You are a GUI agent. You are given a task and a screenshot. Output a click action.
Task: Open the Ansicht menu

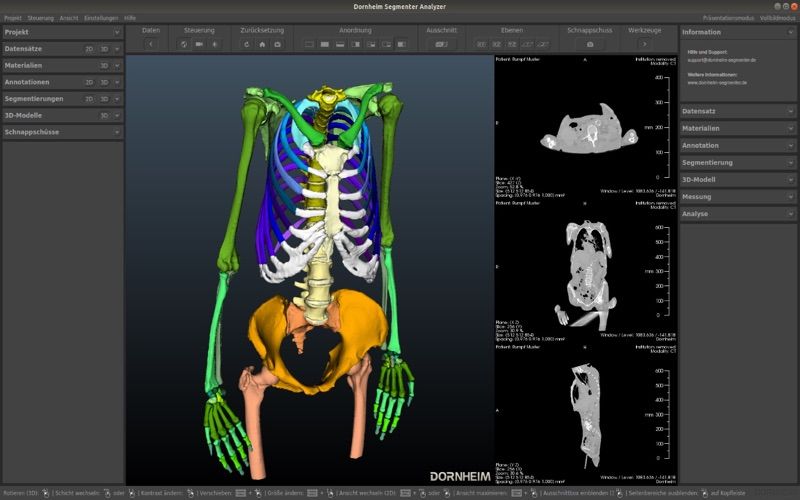[69, 18]
